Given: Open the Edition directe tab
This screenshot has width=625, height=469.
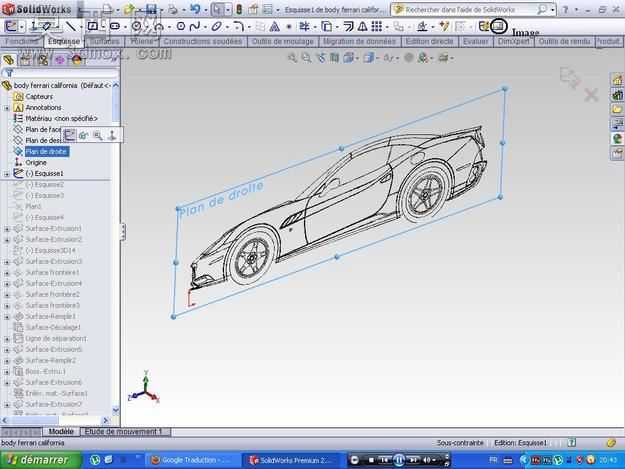Looking at the screenshot, I should coord(429,41).
